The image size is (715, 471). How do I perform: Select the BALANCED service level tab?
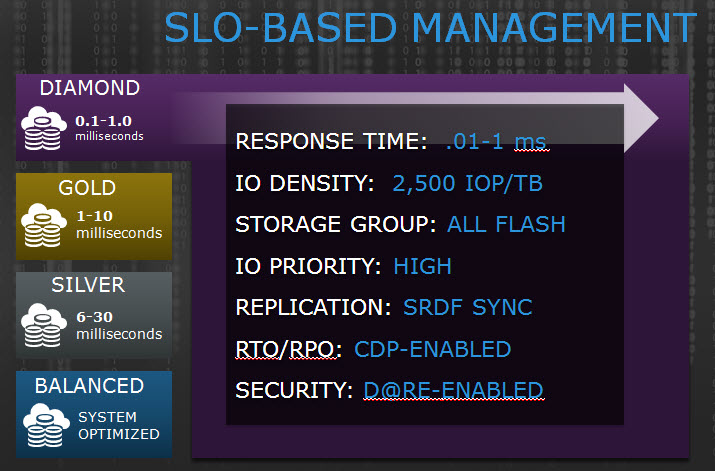point(90,385)
